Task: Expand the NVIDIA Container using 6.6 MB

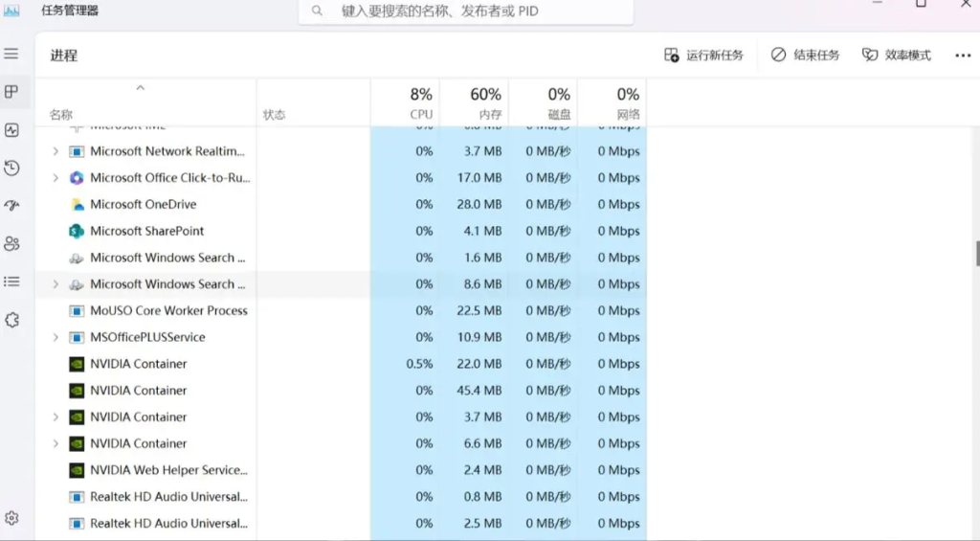Action: (55, 443)
